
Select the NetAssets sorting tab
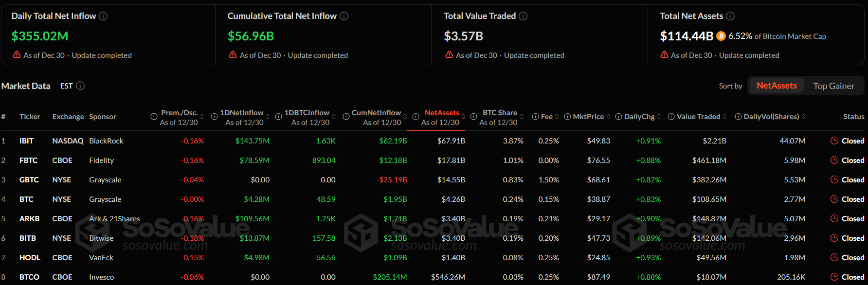tap(777, 86)
